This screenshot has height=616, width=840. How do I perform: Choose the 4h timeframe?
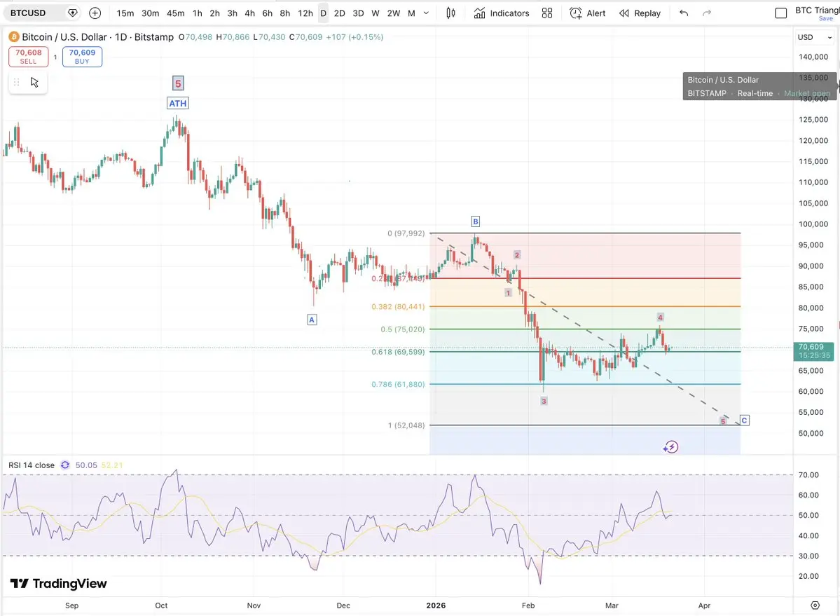pos(249,13)
